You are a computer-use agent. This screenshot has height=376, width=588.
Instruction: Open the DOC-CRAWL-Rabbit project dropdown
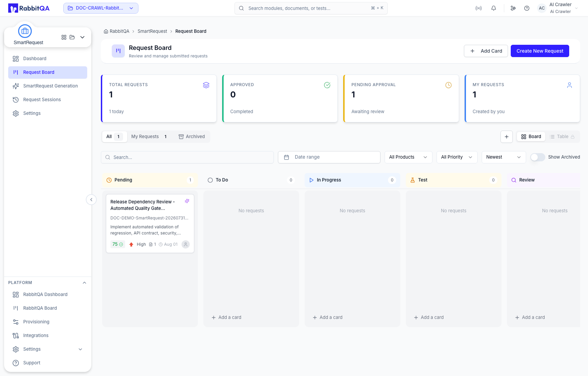(101, 8)
